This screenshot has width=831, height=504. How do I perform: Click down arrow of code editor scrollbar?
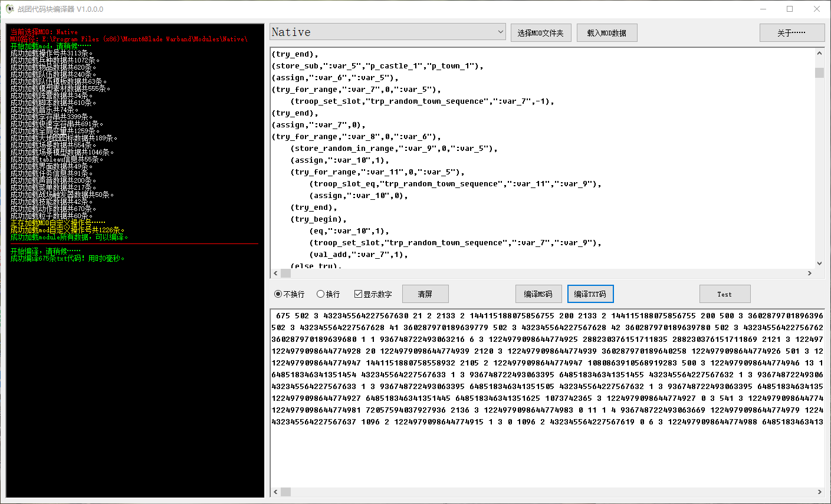[819, 263]
